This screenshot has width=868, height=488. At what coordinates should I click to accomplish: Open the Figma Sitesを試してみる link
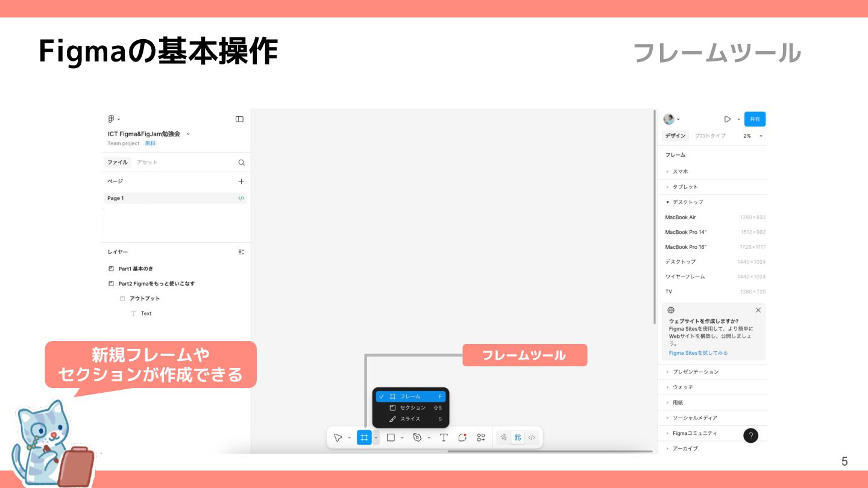[x=698, y=353]
